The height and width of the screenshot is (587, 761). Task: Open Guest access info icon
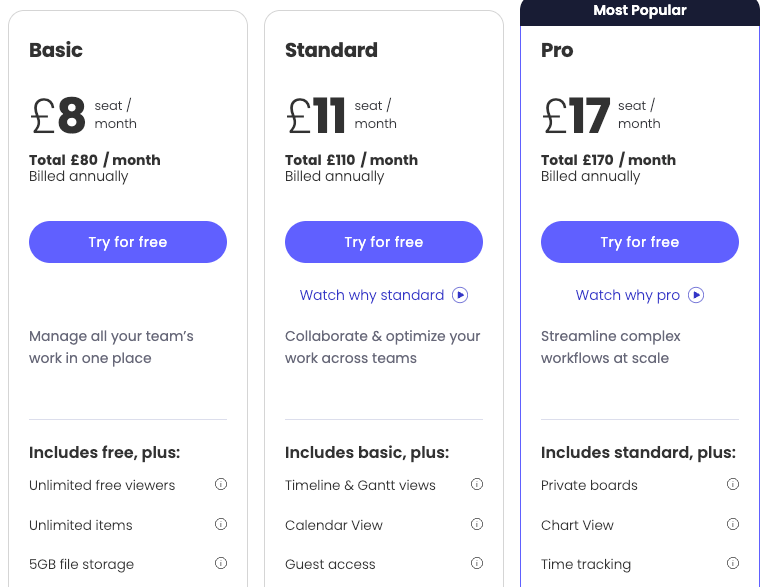click(x=477, y=563)
